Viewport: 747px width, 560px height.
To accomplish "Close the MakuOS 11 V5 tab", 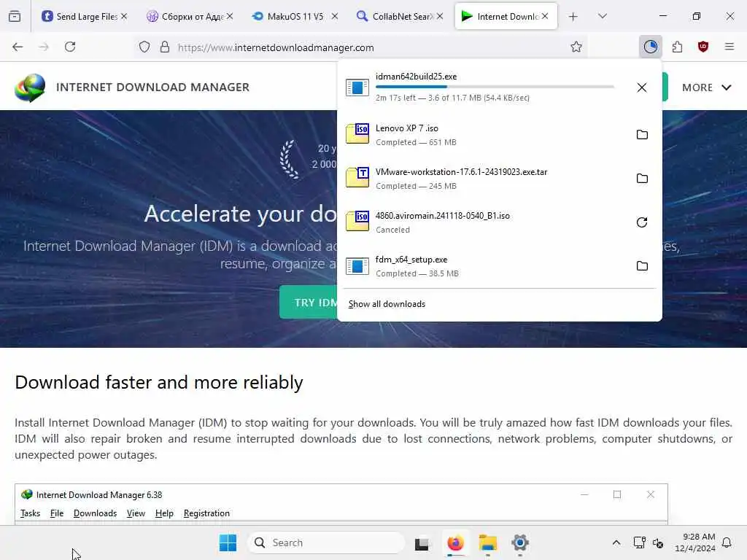I will click(x=335, y=16).
